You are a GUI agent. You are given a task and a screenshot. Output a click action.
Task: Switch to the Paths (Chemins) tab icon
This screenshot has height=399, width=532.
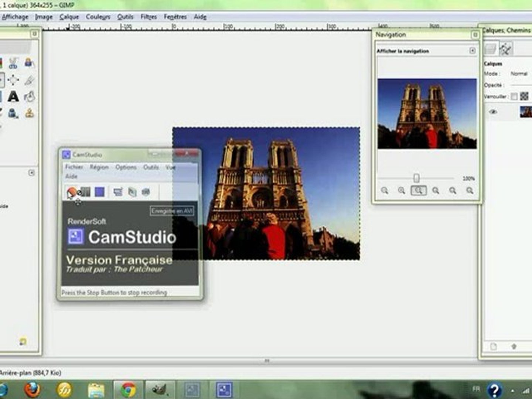click(506, 49)
